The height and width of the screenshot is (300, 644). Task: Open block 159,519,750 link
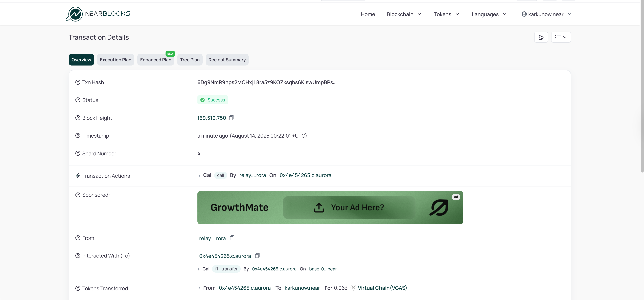(212, 118)
